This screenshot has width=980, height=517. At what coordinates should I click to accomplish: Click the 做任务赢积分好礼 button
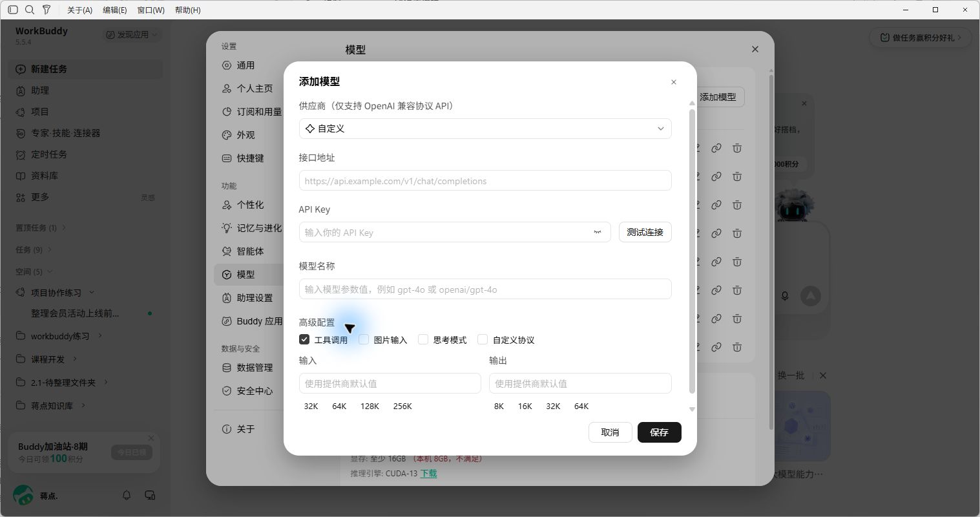[x=920, y=37]
